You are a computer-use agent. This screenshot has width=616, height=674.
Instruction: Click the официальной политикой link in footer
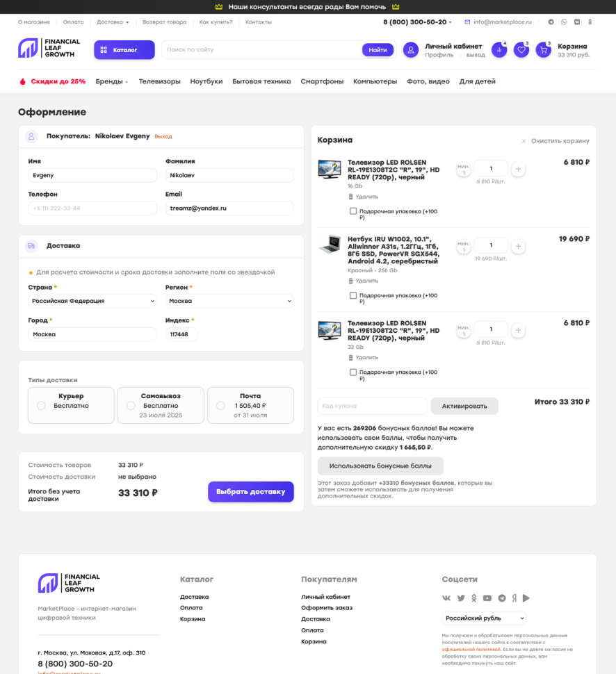tap(471, 650)
